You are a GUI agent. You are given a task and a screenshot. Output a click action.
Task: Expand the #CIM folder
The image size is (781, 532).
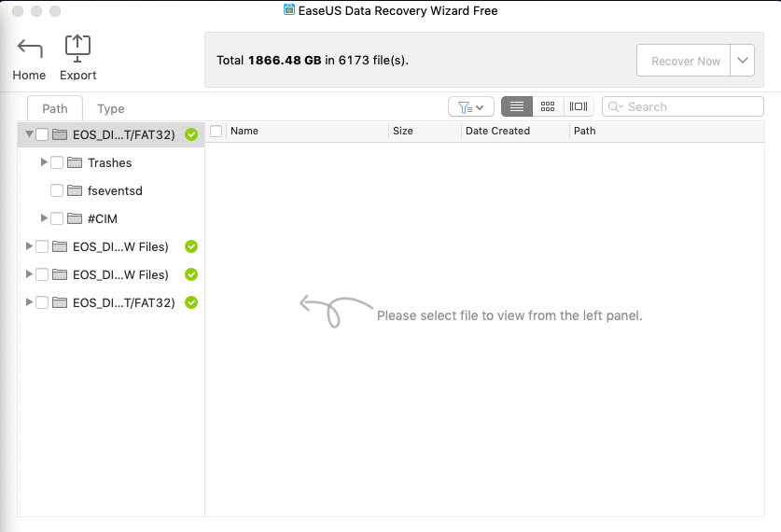44,217
